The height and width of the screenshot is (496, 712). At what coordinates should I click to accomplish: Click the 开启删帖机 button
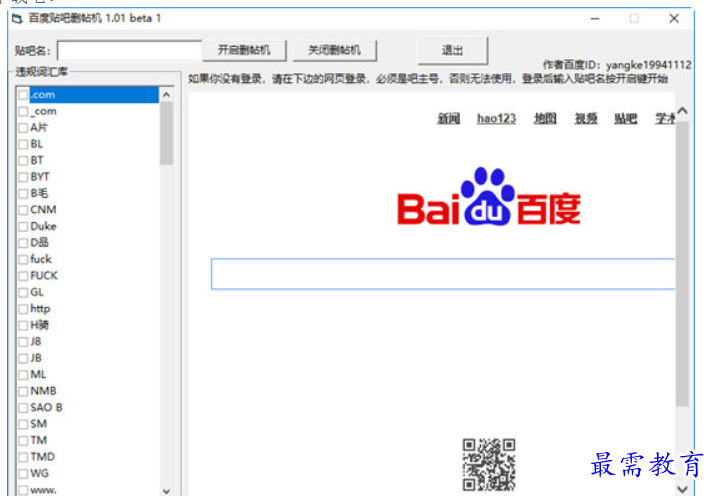pos(244,50)
